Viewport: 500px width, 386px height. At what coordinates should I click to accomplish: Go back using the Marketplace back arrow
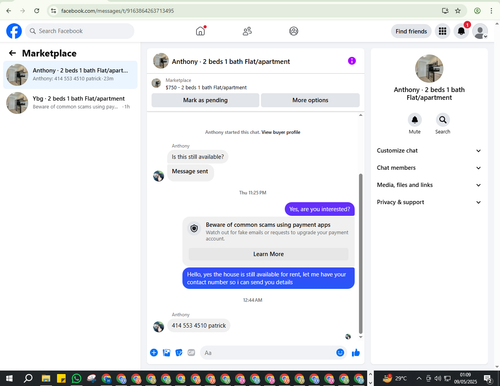click(x=12, y=53)
